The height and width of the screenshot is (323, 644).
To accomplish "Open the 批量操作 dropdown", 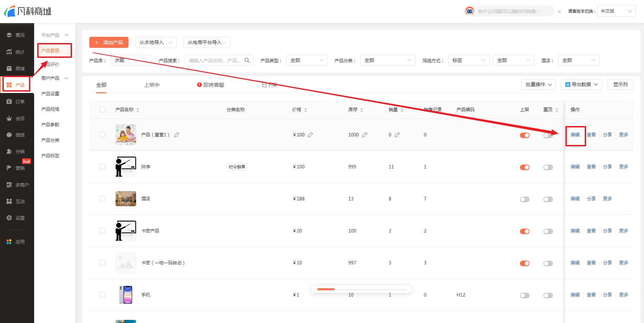I will (539, 84).
